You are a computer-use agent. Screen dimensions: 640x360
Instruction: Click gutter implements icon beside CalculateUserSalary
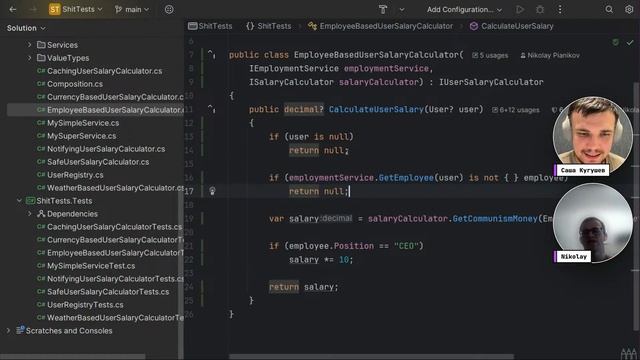[x=211, y=109]
